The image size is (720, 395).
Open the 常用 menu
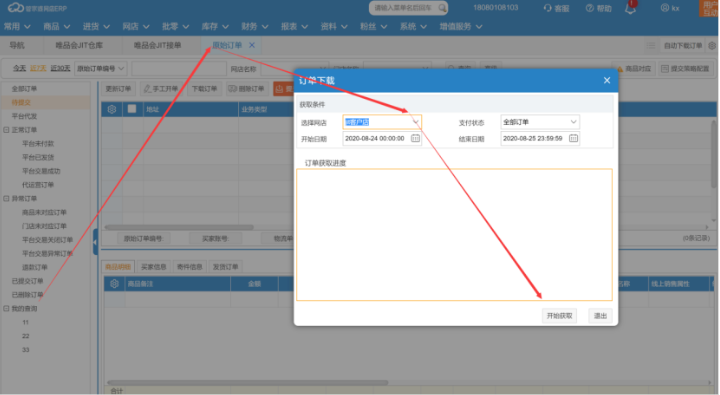(17, 27)
